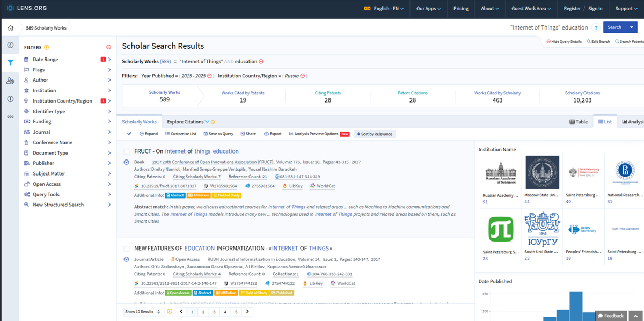Switch to the Table view tab
This screenshot has height=321, width=644.
coord(579,122)
